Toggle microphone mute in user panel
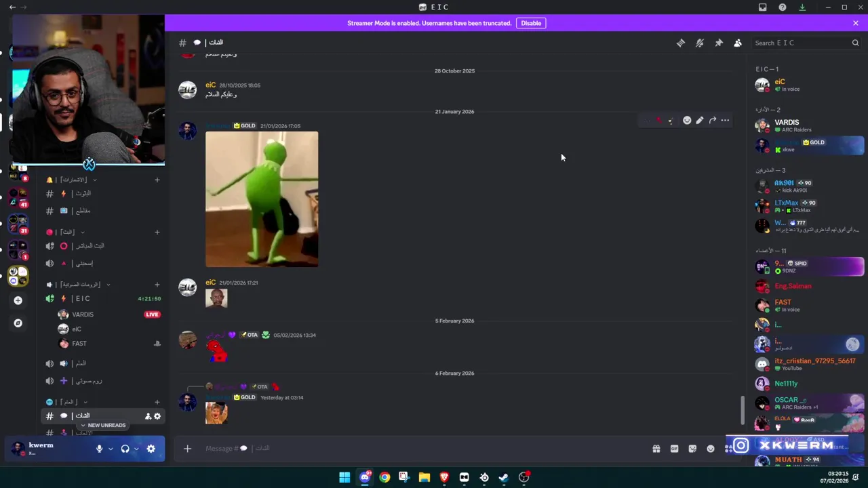Image resolution: width=868 pixels, height=488 pixels. click(x=99, y=449)
